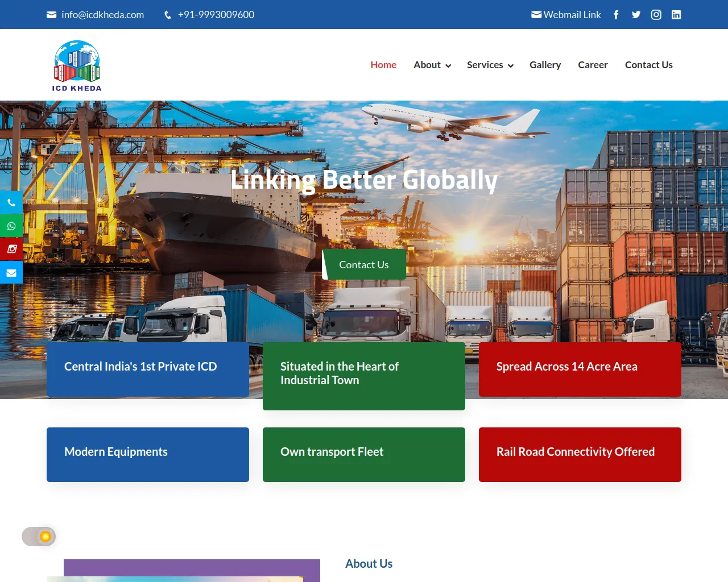Click the Situated in the Heart card
Viewport: 728px width, 582px height.
tap(364, 376)
